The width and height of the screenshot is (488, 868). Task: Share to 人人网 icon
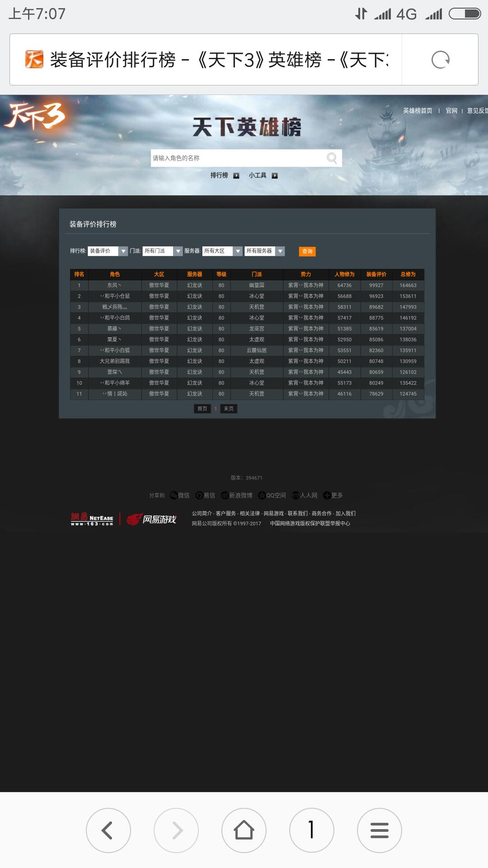296,495
